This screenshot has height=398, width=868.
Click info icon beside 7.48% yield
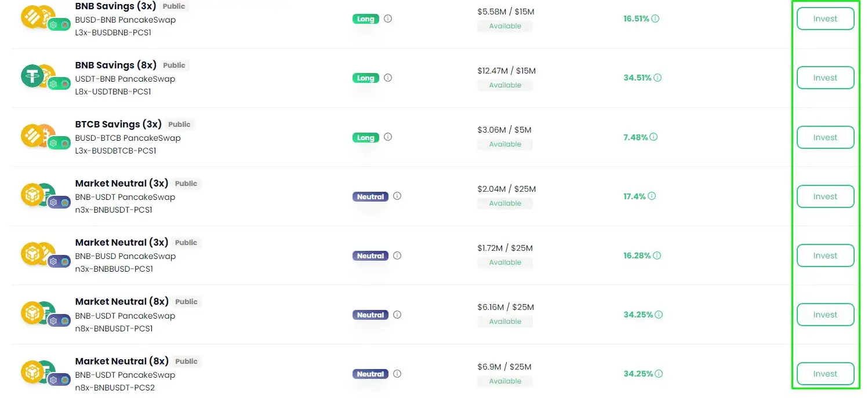coord(653,137)
